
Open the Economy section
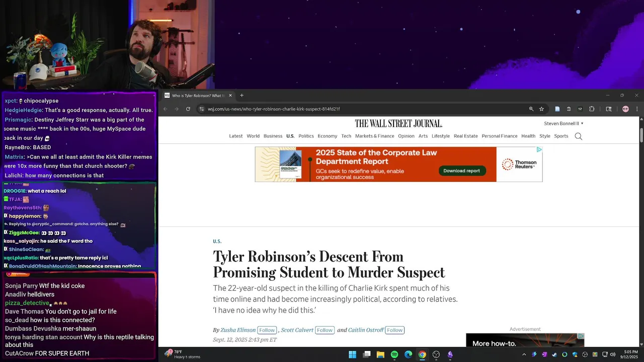pyautogui.click(x=328, y=136)
